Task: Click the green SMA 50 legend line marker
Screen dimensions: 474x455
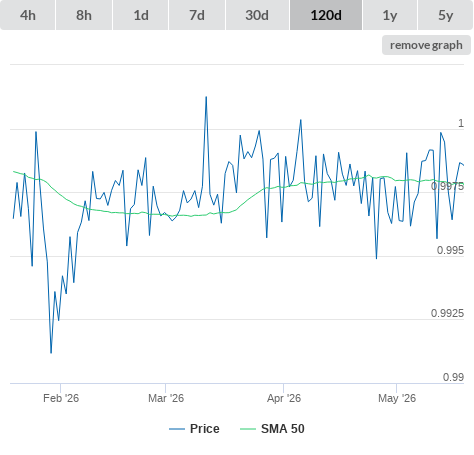Action: [x=248, y=429]
